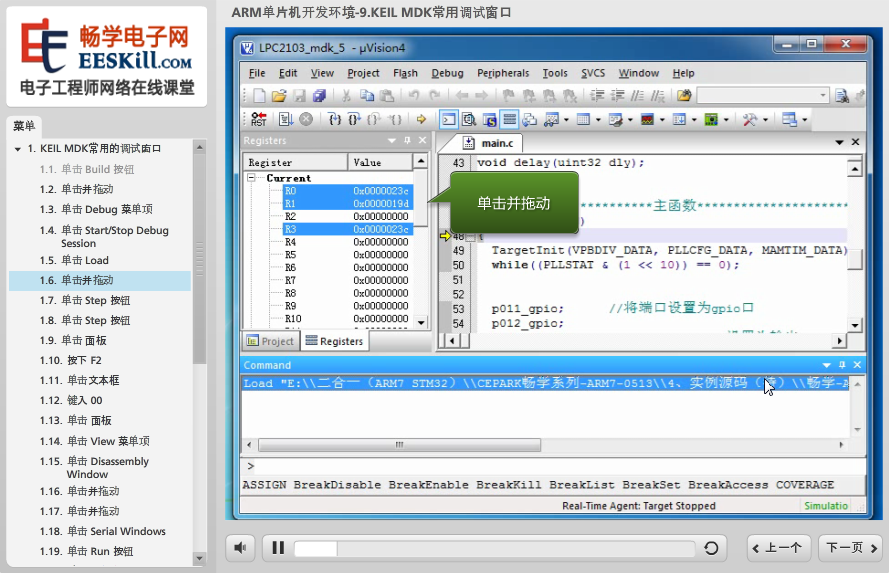Open the SVCS menu
The image size is (889, 573).
pyautogui.click(x=593, y=73)
